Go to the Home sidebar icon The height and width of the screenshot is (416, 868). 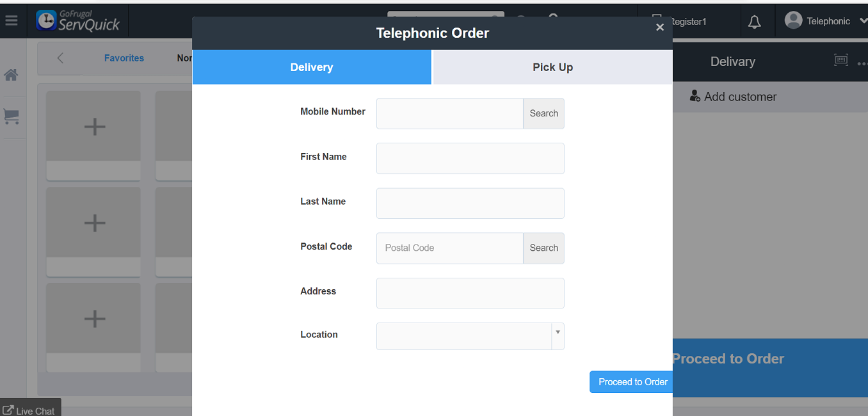(11, 75)
